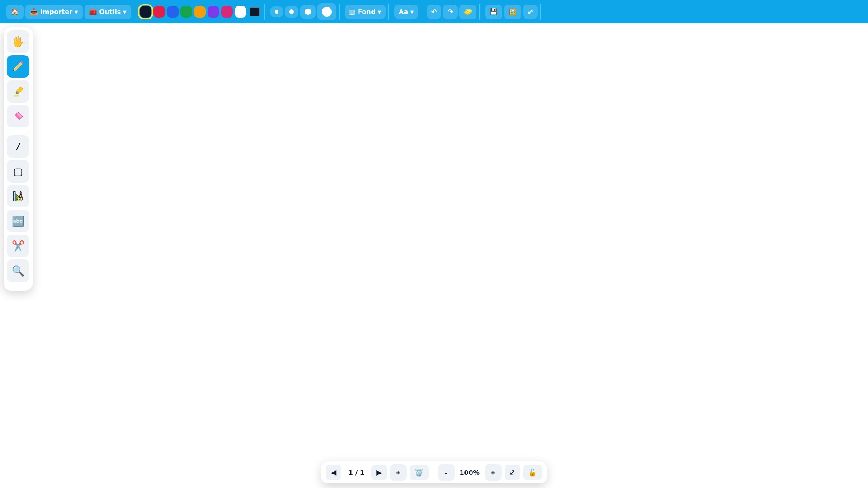The image size is (868, 488).
Task: Open the geometry ruler tools
Action: (x=18, y=196)
